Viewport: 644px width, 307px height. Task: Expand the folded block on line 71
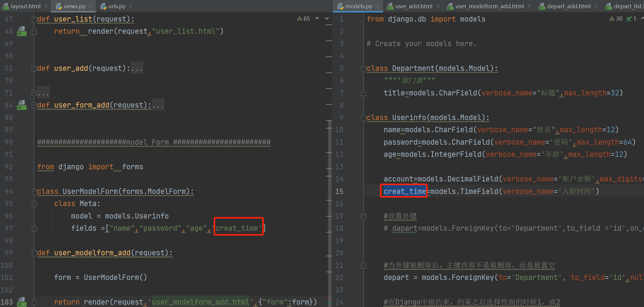tap(34, 93)
